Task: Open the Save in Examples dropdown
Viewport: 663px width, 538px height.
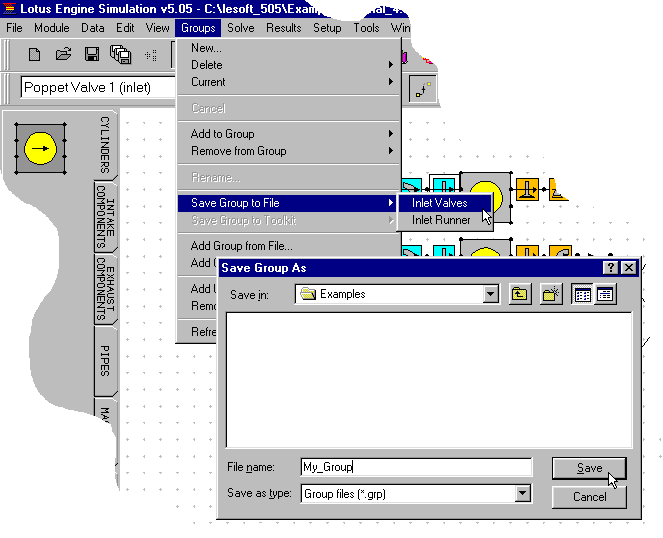Action: coord(490,294)
